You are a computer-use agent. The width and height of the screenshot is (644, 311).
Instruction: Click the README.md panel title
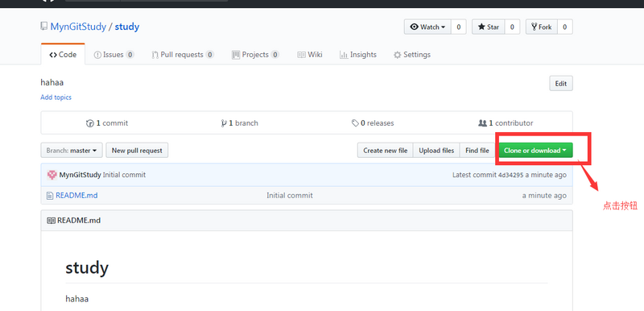[x=79, y=221]
